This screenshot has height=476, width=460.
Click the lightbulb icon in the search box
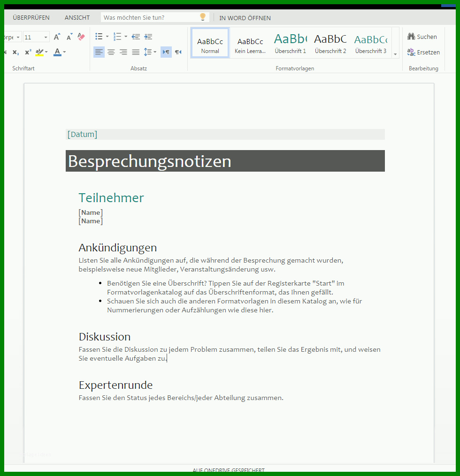coord(203,17)
